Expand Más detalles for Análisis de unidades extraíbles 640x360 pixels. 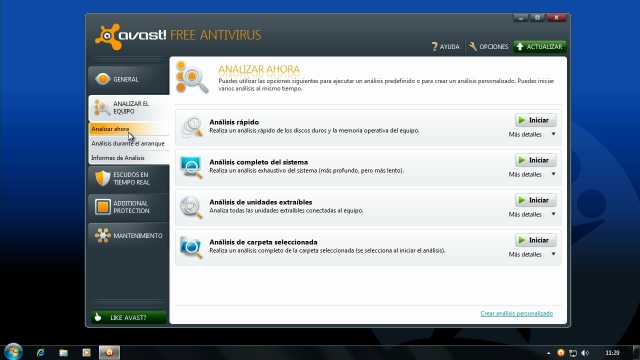click(532, 214)
